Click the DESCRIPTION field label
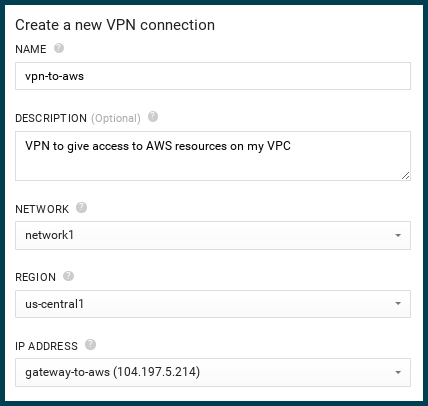This screenshot has height=406, width=428. 51,118
